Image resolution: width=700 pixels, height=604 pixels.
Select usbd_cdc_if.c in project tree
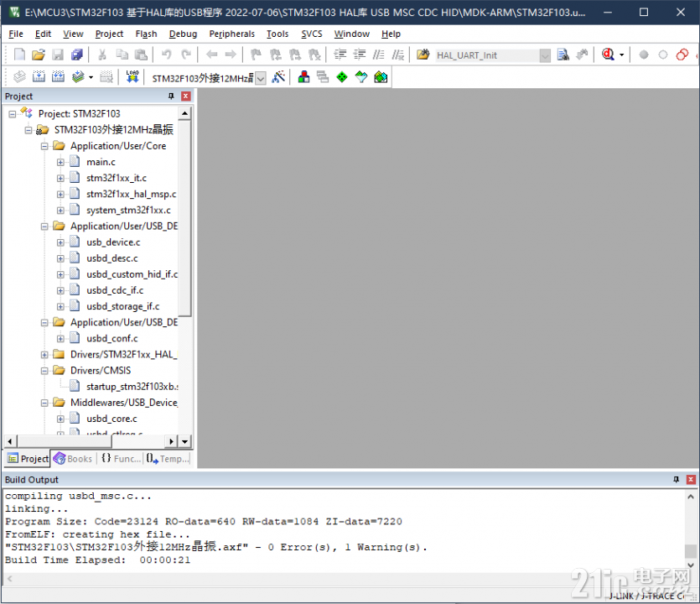(115, 291)
